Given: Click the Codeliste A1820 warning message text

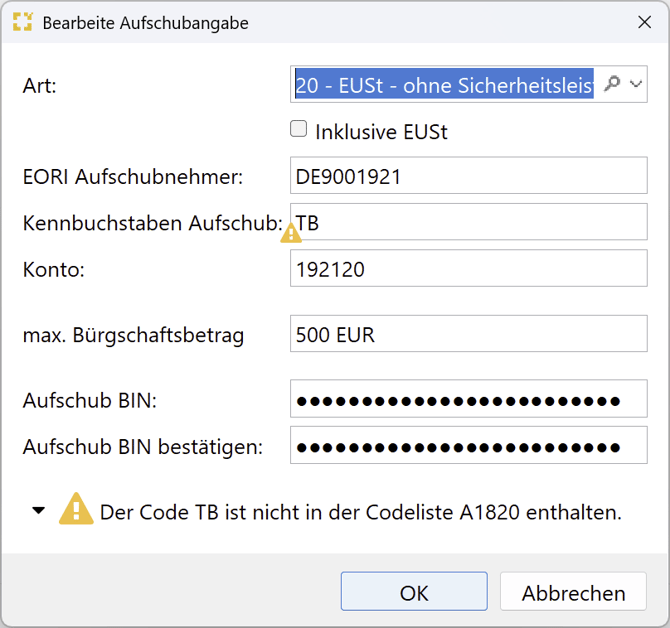Looking at the screenshot, I should (x=360, y=512).
